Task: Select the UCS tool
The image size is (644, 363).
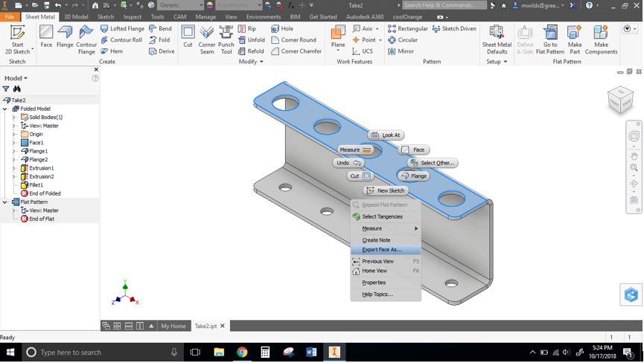Action: point(363,51)
